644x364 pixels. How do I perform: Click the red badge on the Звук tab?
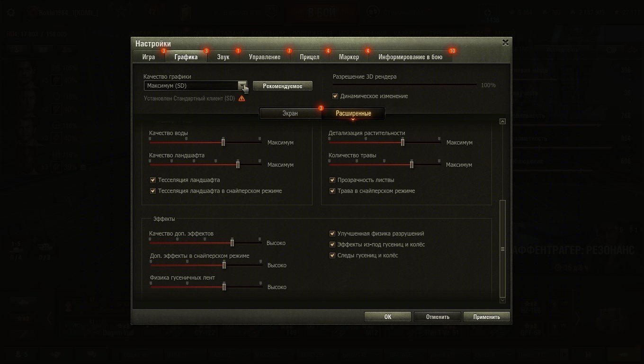click(238, 51)
